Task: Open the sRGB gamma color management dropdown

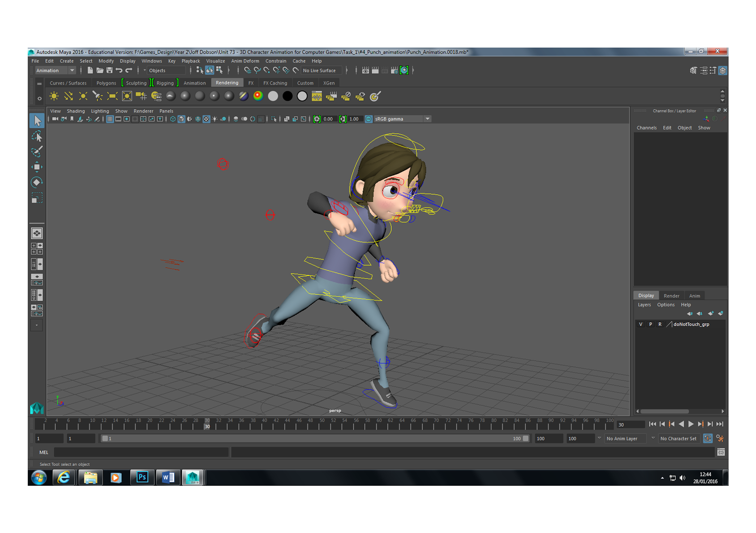Action: [x=428, y=119]
